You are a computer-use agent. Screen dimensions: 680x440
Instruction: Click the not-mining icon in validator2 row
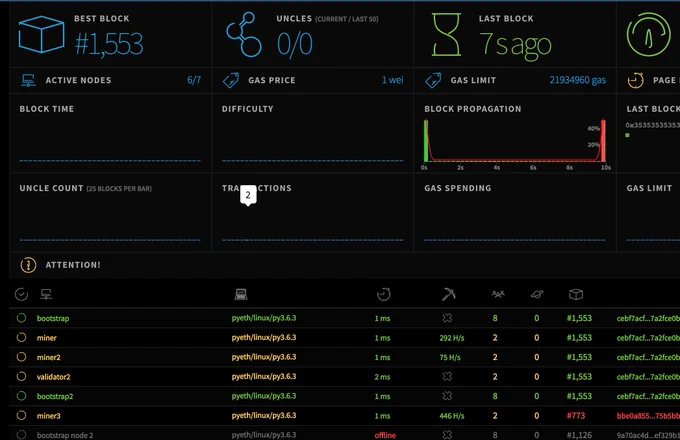tap(447, 376)
